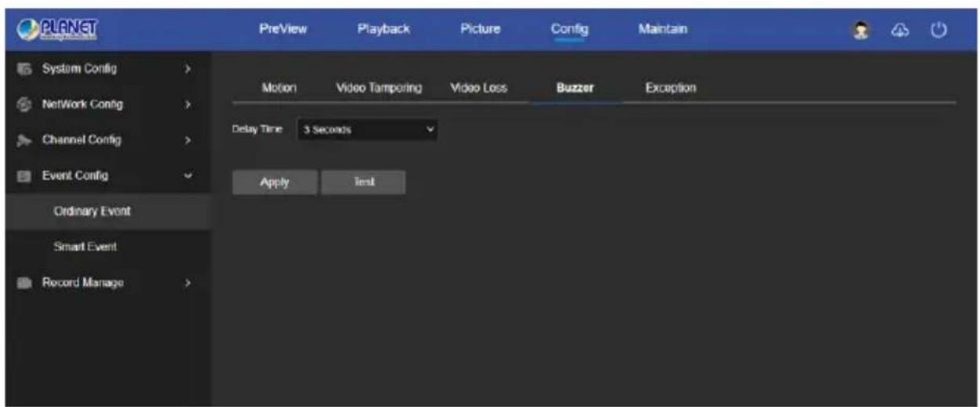This screenshot has height=407, width=980.
Task: Switch to the Video Tampering tab
Action: click(x=379, y=89)
